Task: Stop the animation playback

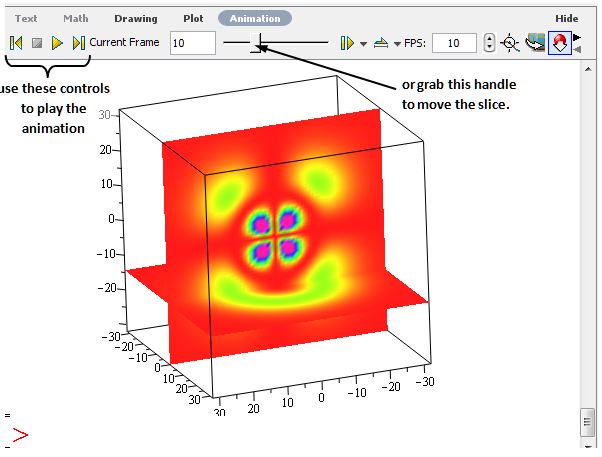Action: (37, 43)
